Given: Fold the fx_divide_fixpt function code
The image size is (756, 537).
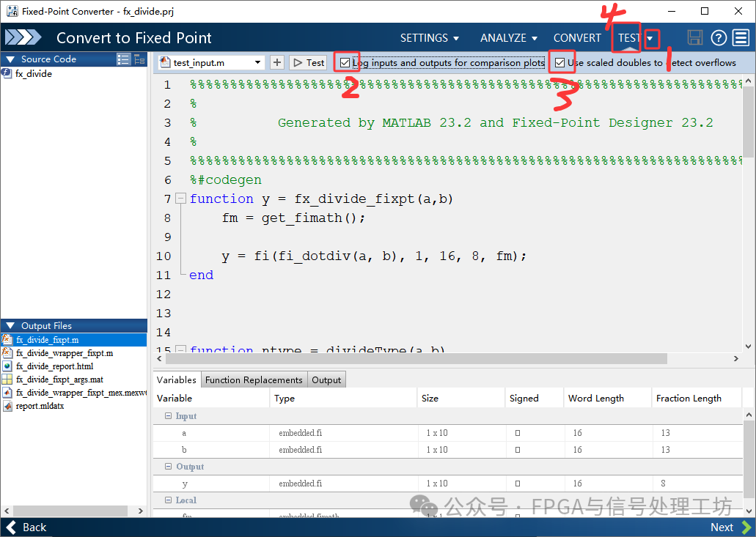Looking at the screenshot, I should click(181, 199).
